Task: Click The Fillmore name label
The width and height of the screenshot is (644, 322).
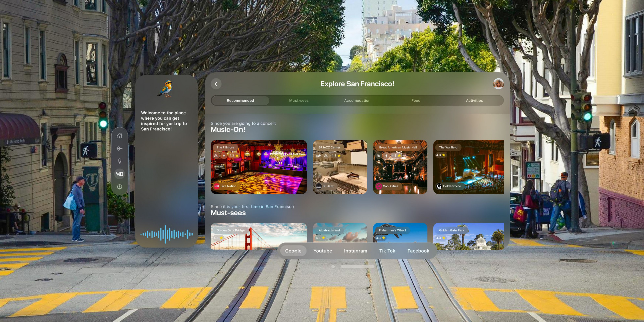Action: pos(225,147)
